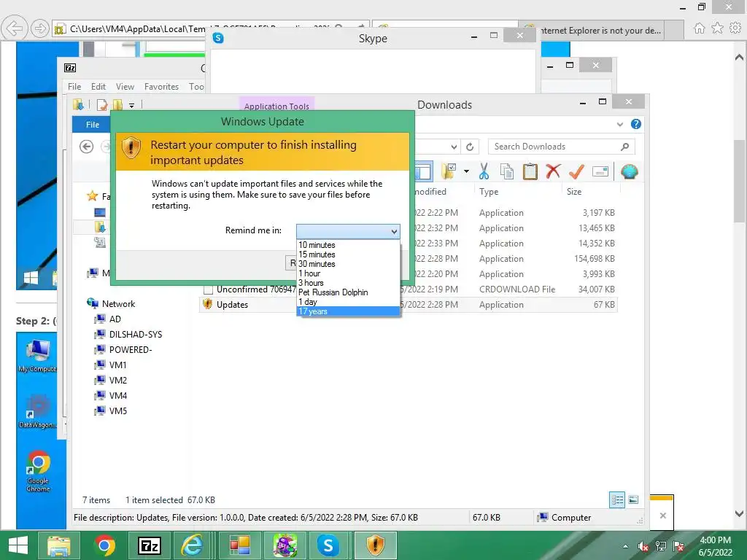Select DILSHAD-SYS under Network
The height and width of the screenshot is (560, 747).
(135, 334)
